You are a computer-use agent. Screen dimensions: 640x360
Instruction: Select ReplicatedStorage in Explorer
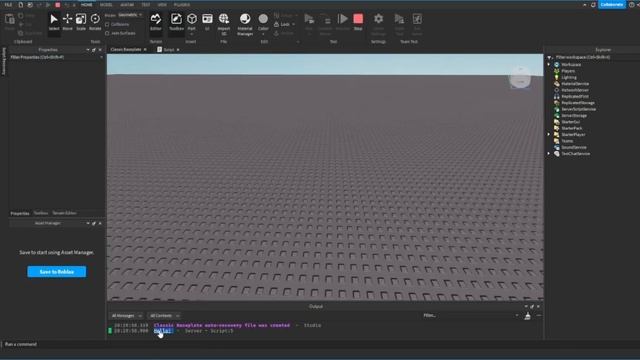(578, 103)
